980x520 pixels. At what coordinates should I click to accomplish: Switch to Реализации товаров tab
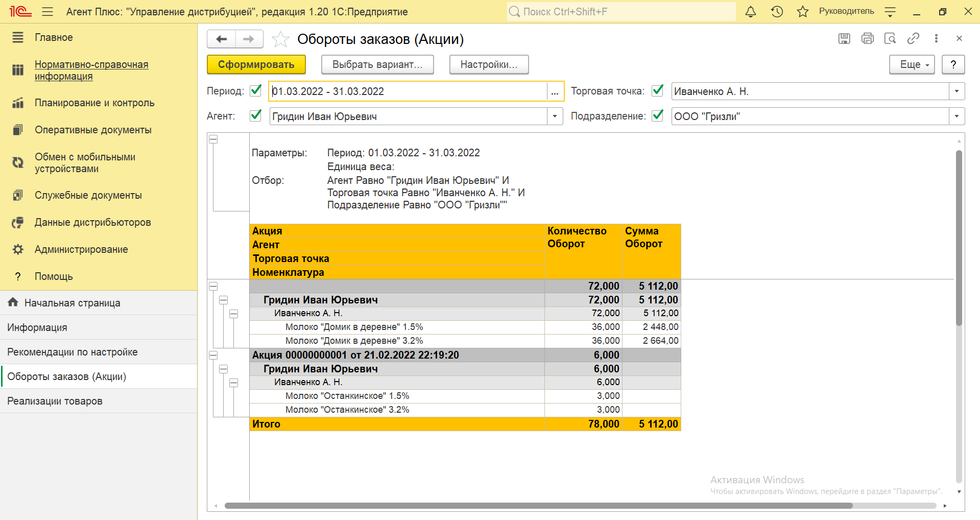tap(99, 401)
